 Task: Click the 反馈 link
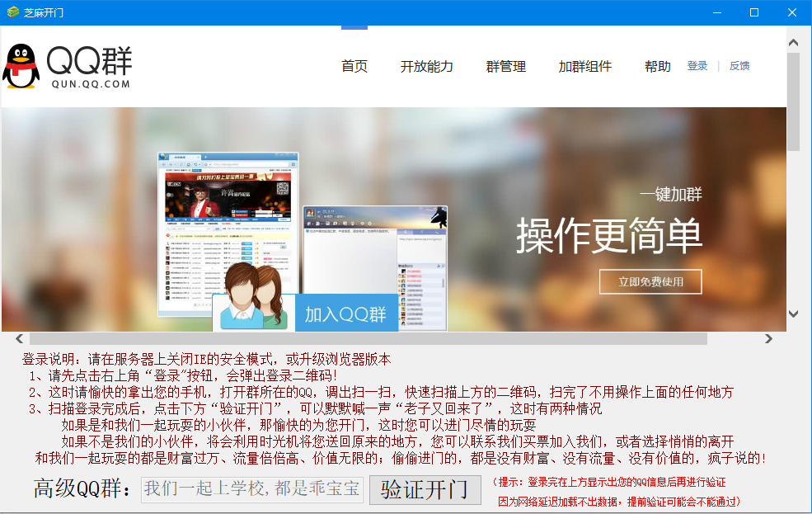pyautogui.click(x=739, y=66)
